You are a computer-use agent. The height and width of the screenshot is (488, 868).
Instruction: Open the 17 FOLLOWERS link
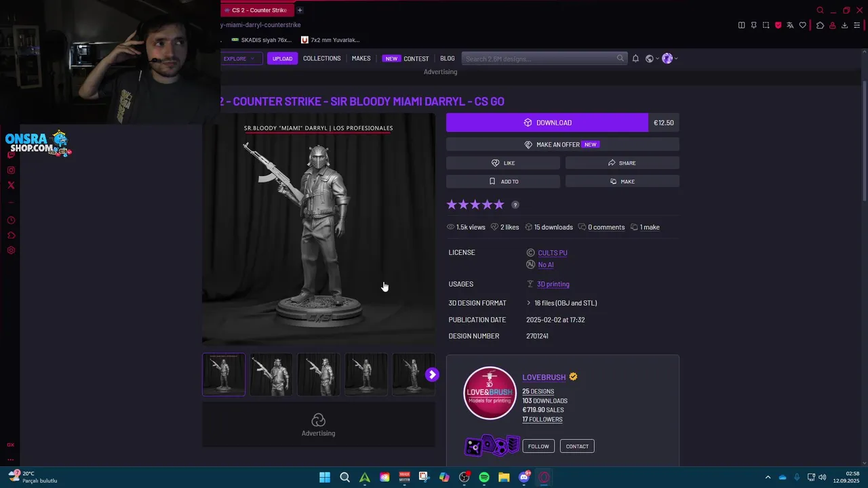click(x=542, y=420)
